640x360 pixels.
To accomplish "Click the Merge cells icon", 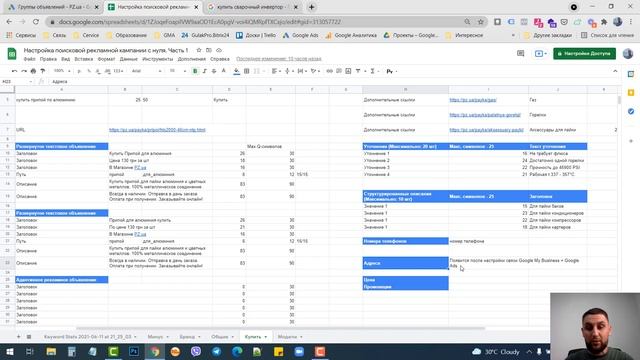I will [x=257, y=71].
